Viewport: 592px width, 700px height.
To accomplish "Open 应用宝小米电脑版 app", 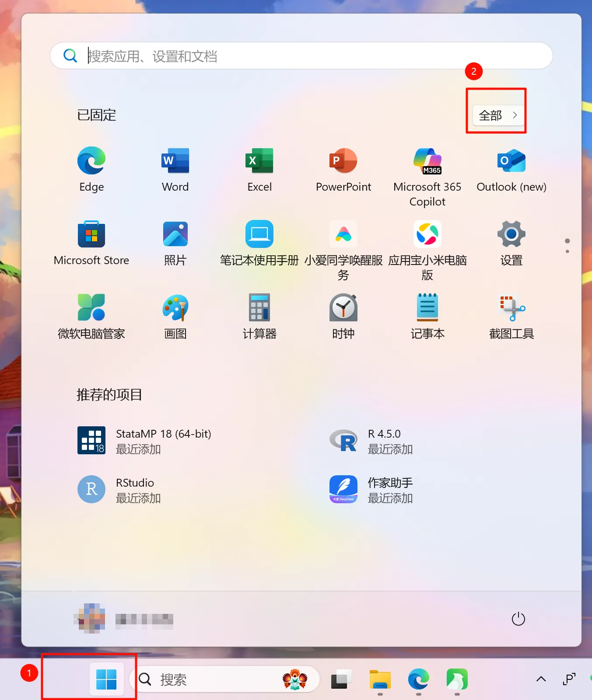I will (427, 251).
